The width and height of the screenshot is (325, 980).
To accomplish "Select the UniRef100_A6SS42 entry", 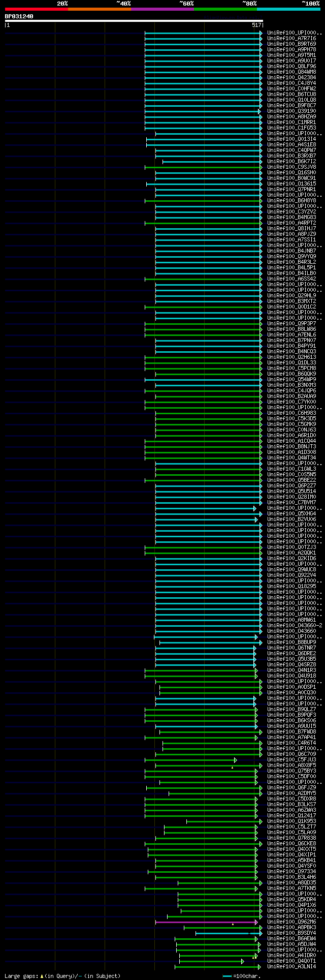I will [x=291, y=279].
